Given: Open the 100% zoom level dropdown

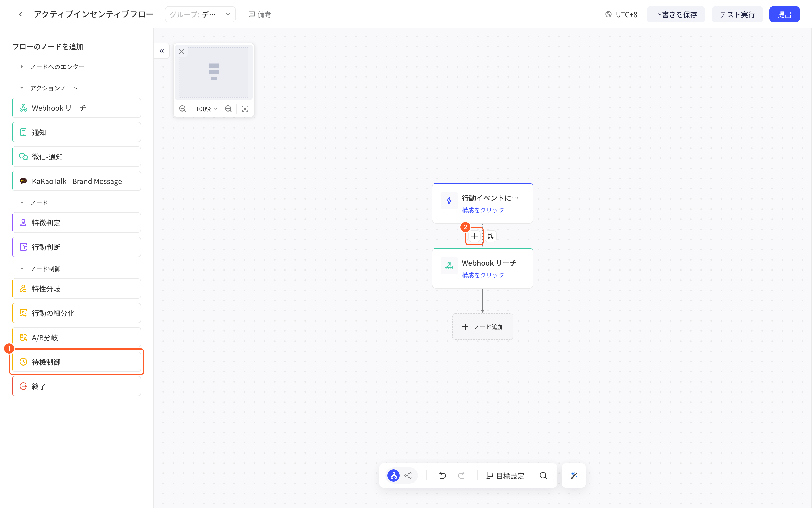Looking at the screenshot, I should pos(206,109).
